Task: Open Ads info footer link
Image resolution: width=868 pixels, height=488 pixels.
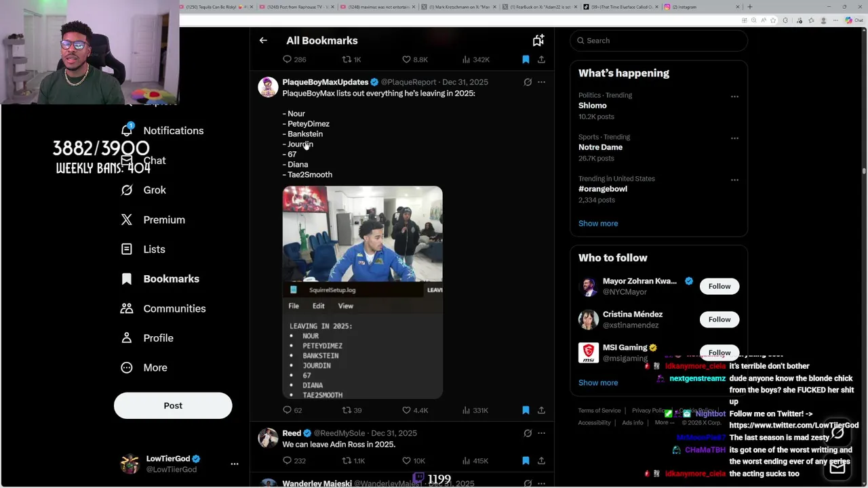Action: tap(633, 423)
